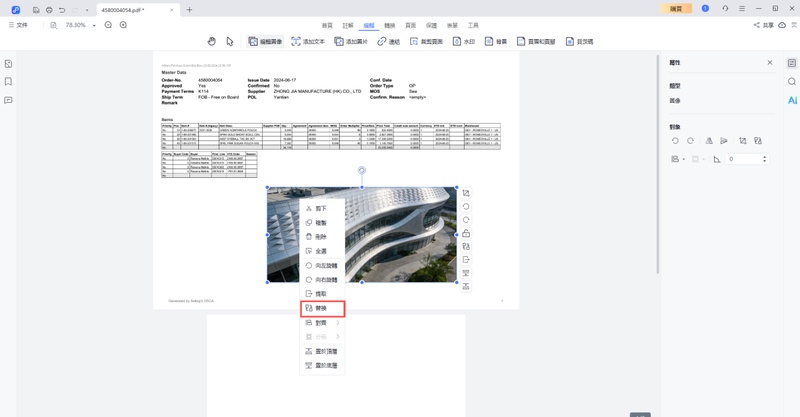Toggle the properties panel icon in right sidebar
Image resolution: width=800 pixels, height=417 pixels.
tap(792, 62)
